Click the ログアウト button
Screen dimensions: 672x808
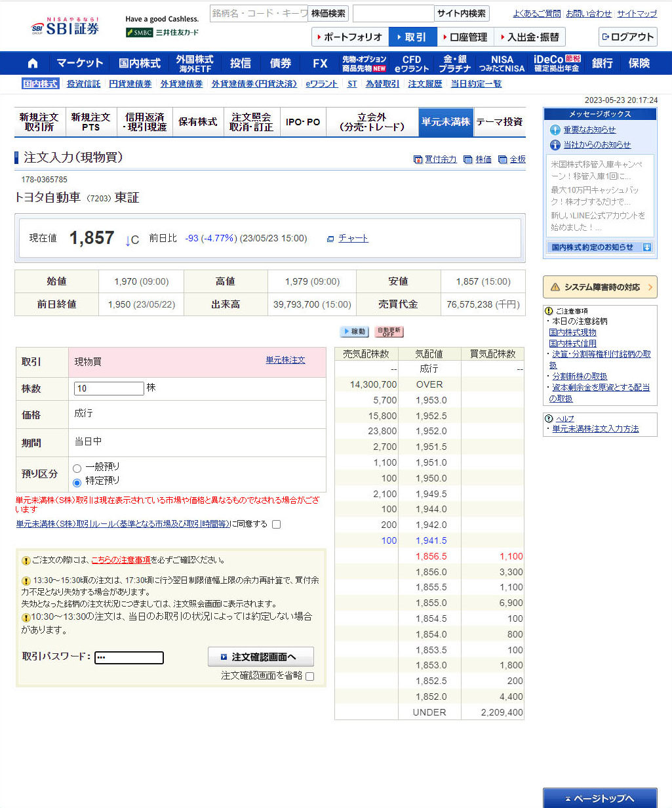pos(627,37)
